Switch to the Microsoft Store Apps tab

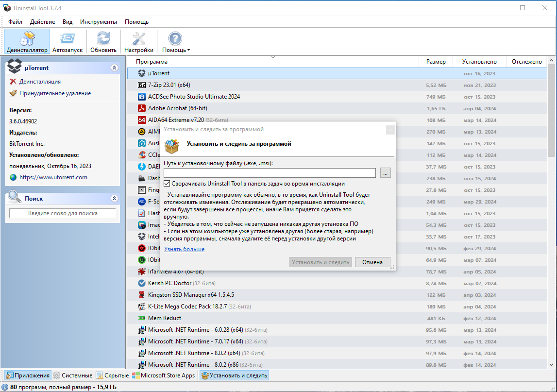coord(164,375)
